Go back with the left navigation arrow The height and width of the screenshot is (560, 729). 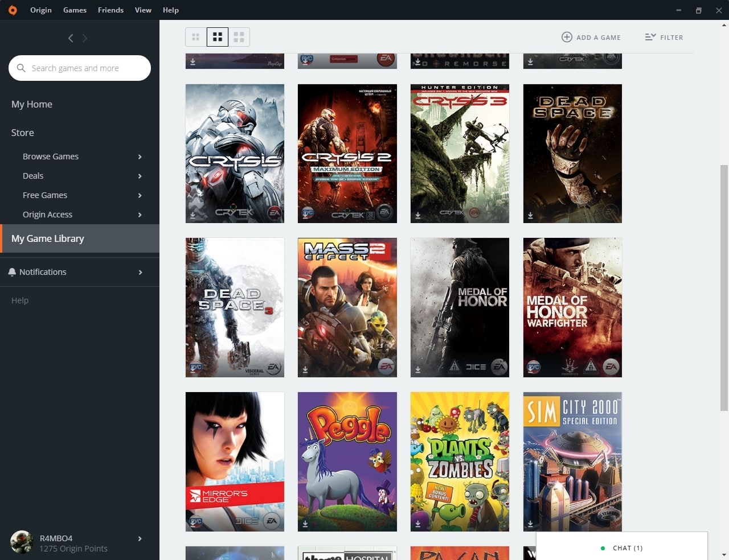point(71,38)
